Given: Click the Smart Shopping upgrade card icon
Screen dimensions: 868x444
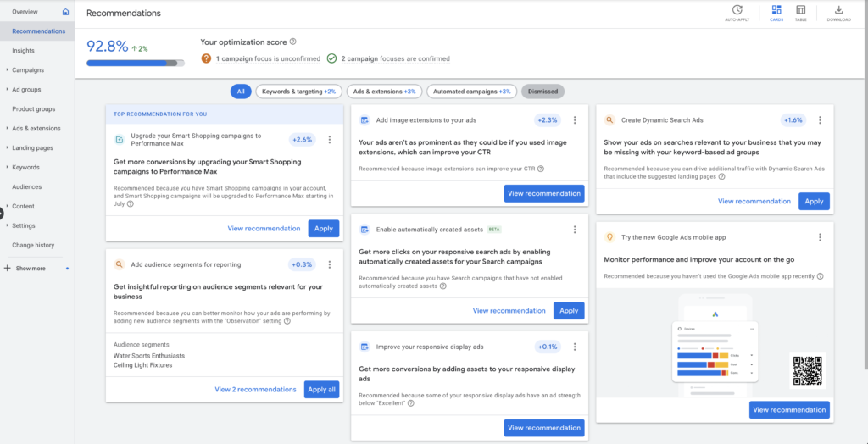Looking at the screenshot, I should pyautogui.click(x=119, y=140).
